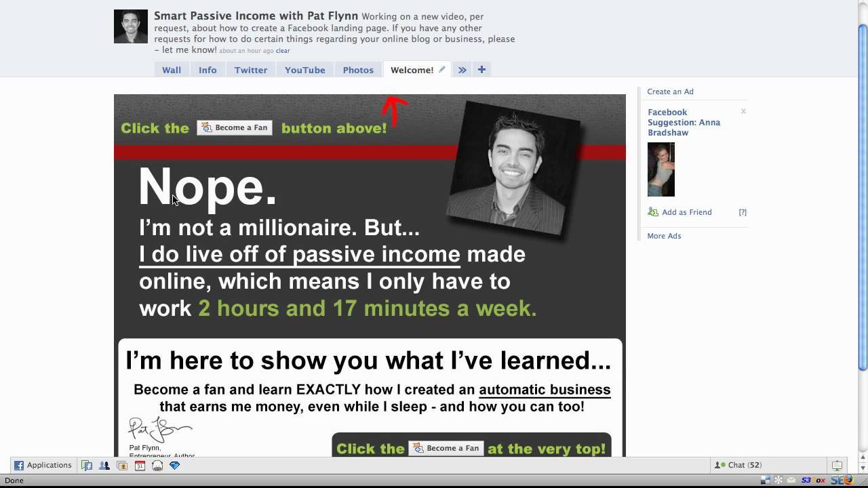This screenshot has width=868, height=488.
Task: Click the Facebook Groups icon in bottom bar
Action: point(87,466)
